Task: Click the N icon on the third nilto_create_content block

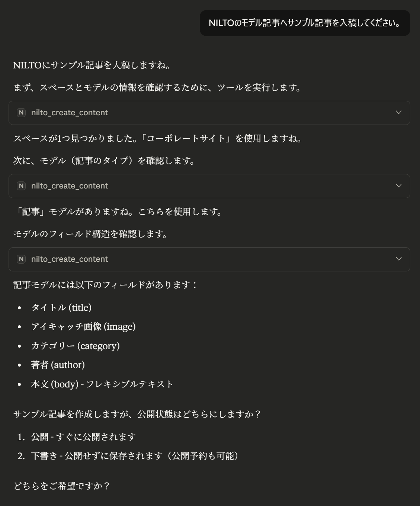Action: pos(21,259)
